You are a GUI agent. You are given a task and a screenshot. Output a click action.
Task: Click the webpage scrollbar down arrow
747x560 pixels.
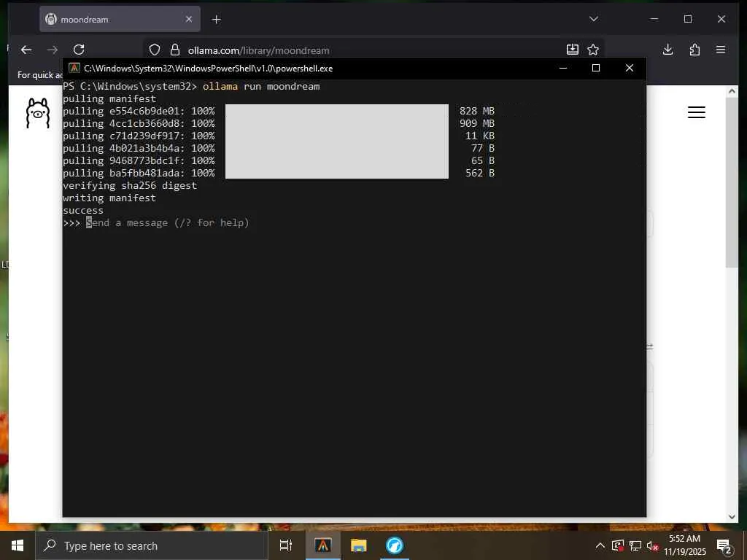(x=732, y=517)
